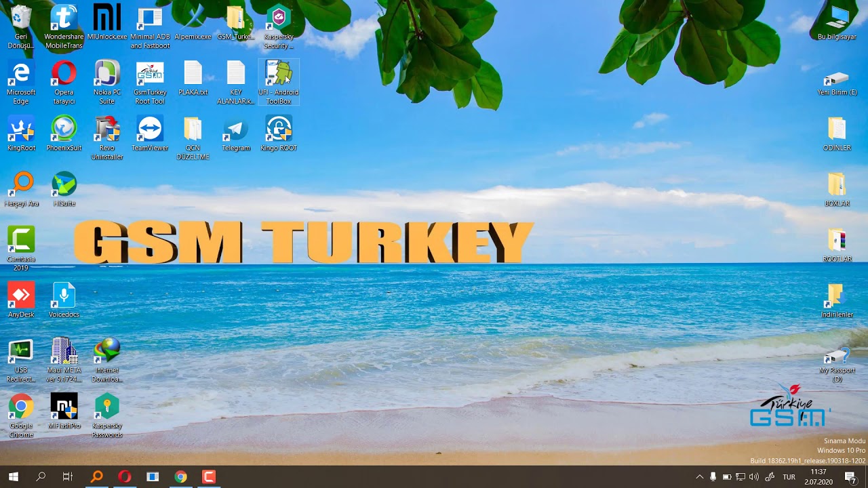The height and width of the screenshot is (488, 868).
Task: Select the MiUnlock.exe desktop icon
Action: 107,23
